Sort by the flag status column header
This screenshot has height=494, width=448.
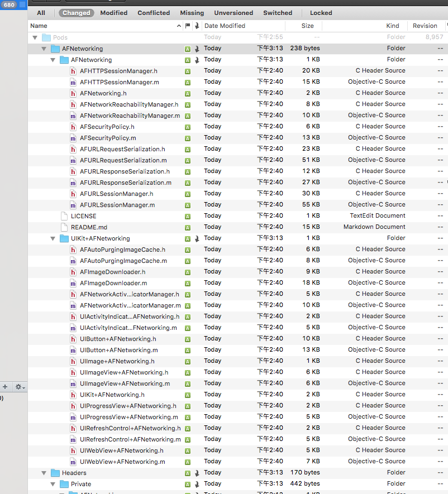click(x=188, y=26)
